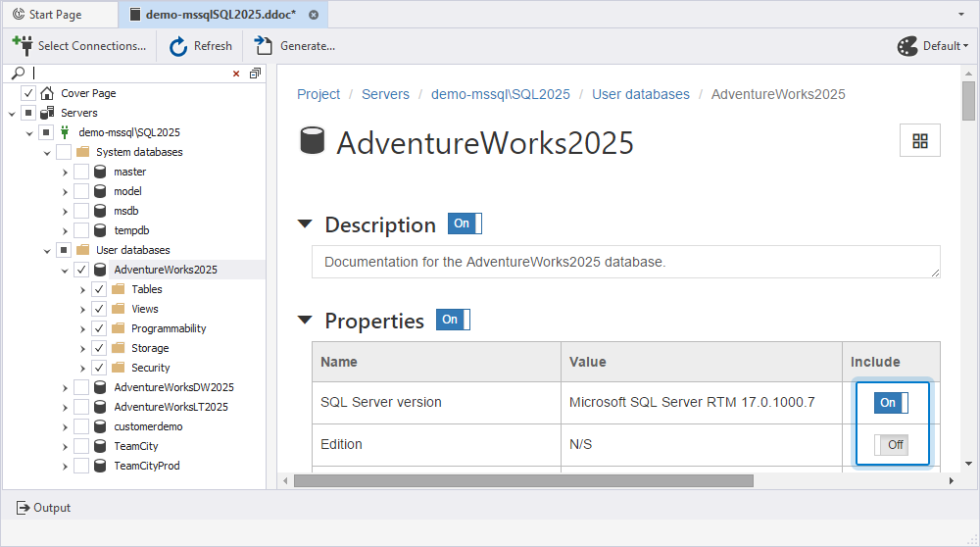980x547 pixels.
Task: Expand the AdventureWorksDW2025 database node
Action: (65, 387)
